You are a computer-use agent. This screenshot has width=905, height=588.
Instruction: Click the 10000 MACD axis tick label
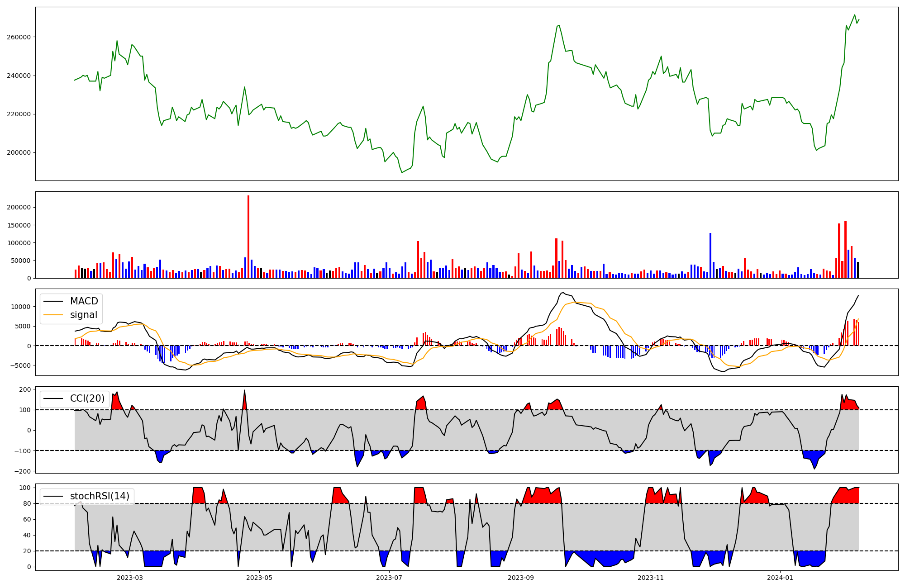(21, 307)
